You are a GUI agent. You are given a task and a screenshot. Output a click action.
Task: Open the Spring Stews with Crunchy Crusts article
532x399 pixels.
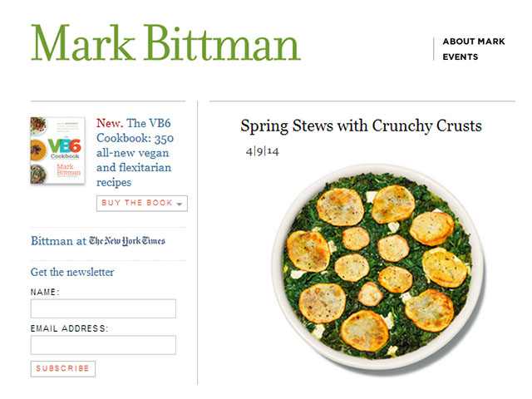pos(361,126)
